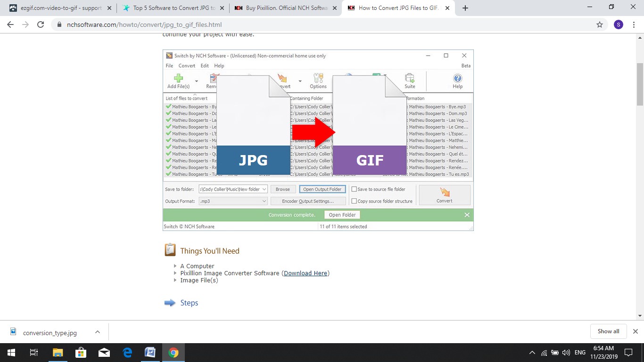Tick Copy source folder structure checkbox
This screenshot has width=644, height=362.
click(354, 201)
